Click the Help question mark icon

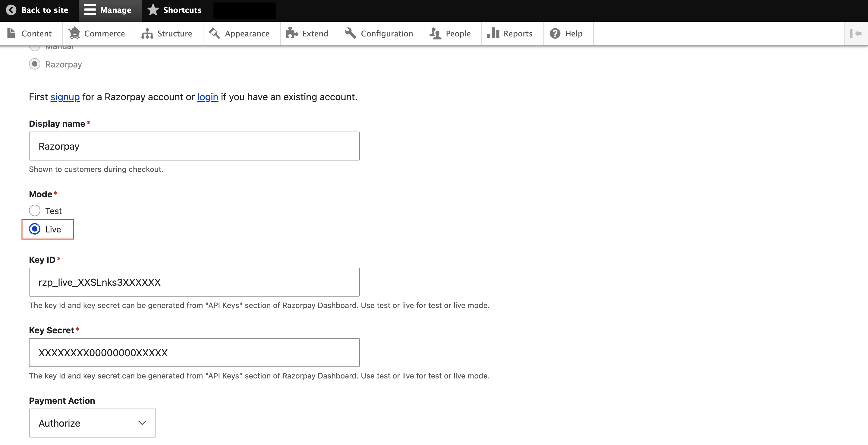coord(555,33)
